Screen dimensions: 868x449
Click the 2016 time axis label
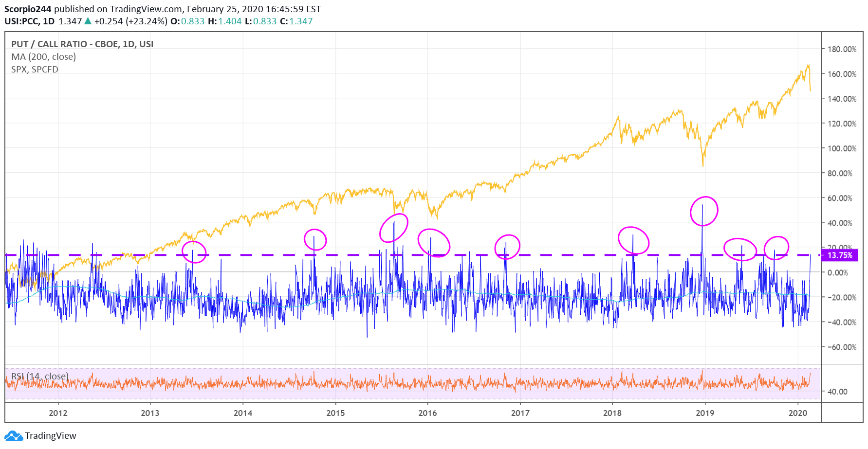click(x=427, y=413)
